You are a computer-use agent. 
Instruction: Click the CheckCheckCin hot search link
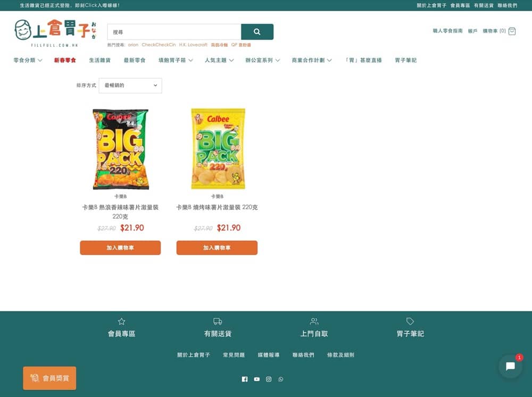point(159,45)
